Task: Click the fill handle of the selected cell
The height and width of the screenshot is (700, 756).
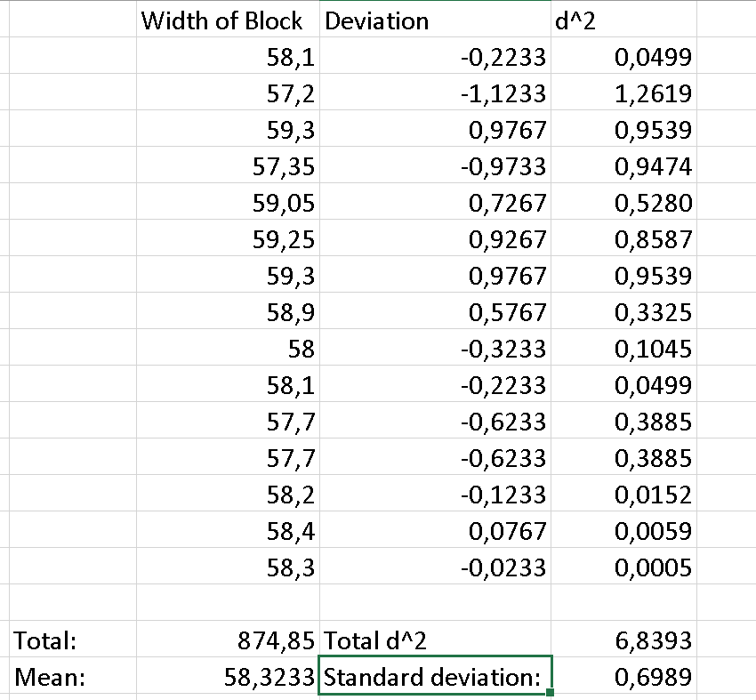Action: [x=551, y=693]
